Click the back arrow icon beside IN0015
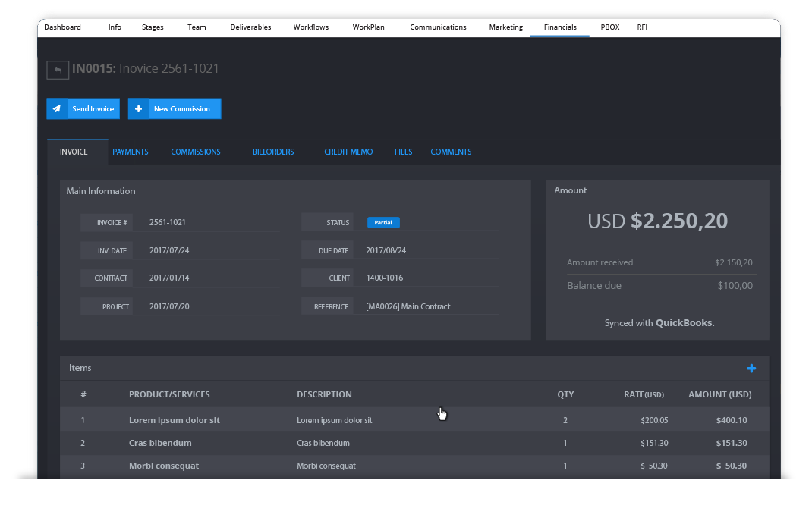 click(58, 70)
